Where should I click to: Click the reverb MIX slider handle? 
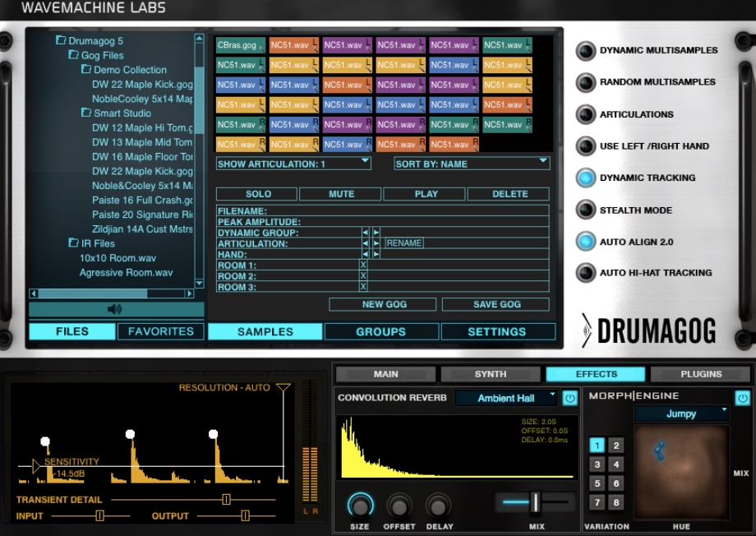click(535, 502)
